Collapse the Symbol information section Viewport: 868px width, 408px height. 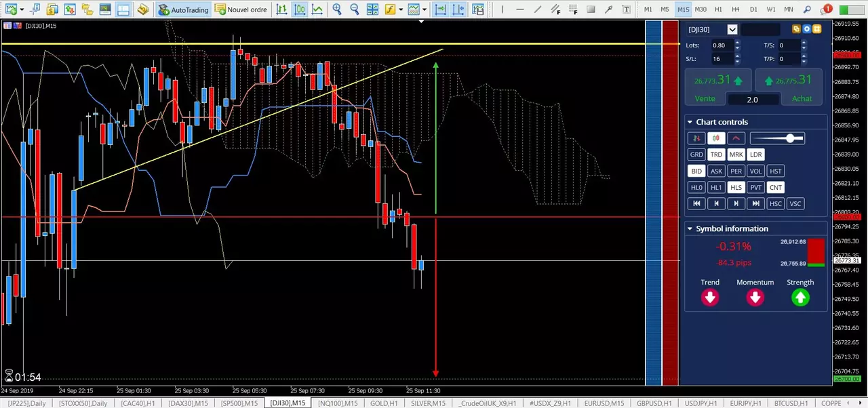[x=690, y=229]
